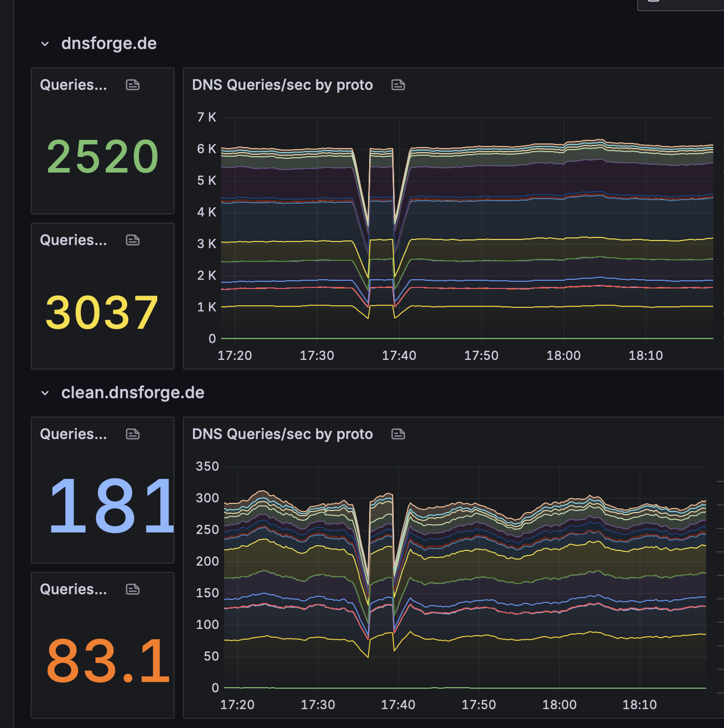724x728 pixels.
Task: Collapse the clean.dnsforge.de row using its chevron
Action: coord(45,393)
